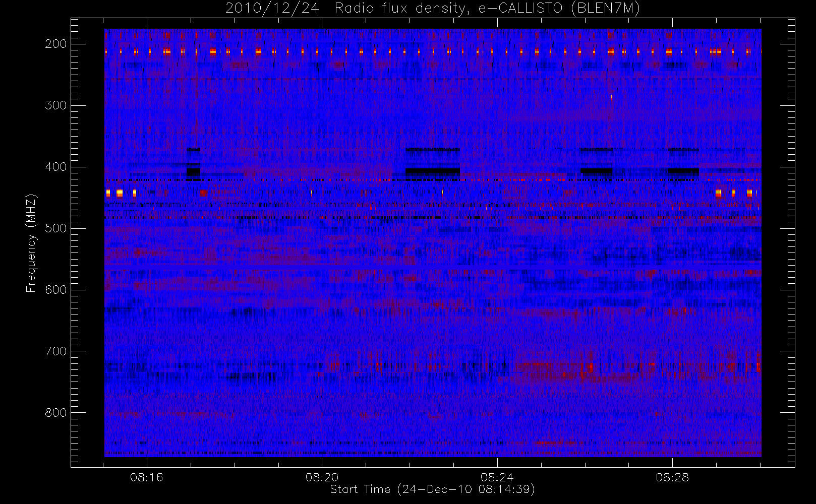Click the 08:16 time tick label
Screen dimensions: 816x504
(147, 477)
